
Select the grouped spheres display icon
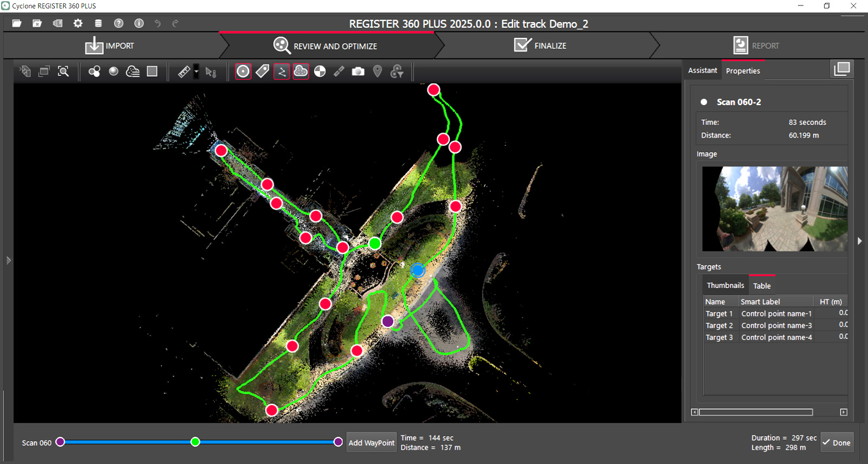(x=94, y=71)
